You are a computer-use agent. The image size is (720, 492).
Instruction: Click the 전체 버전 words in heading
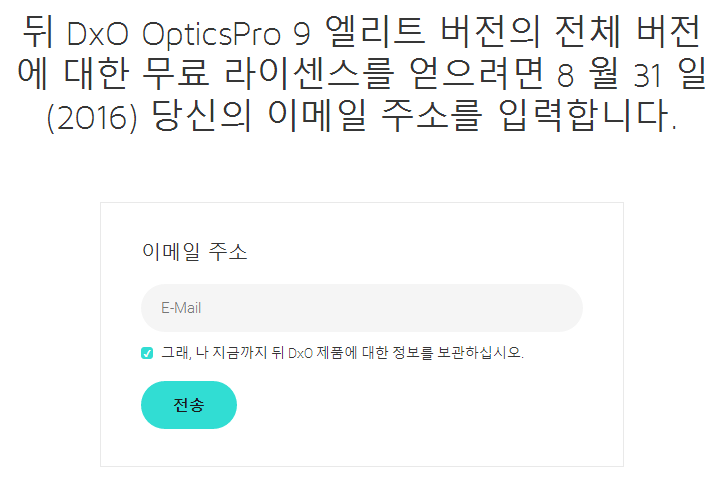click(628, 31)
